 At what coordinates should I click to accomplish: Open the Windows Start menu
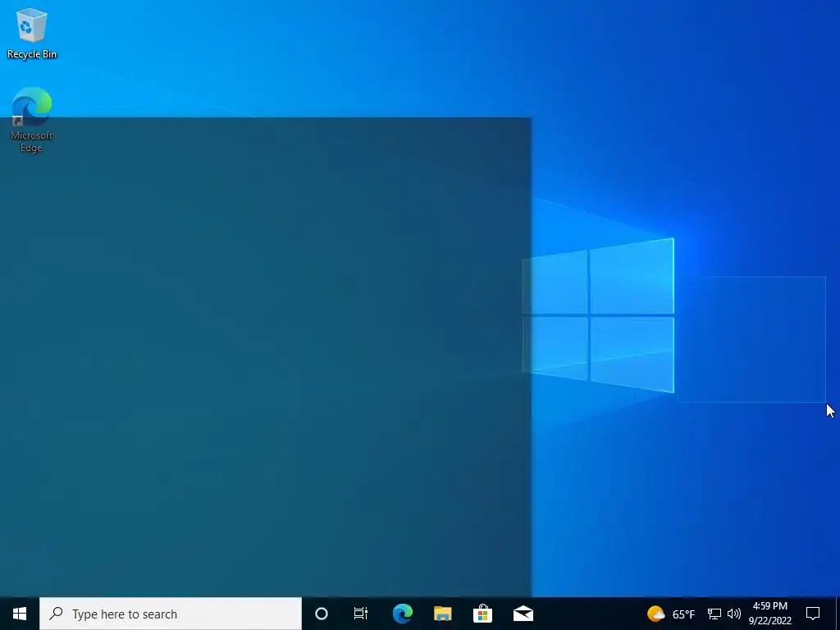20,614
